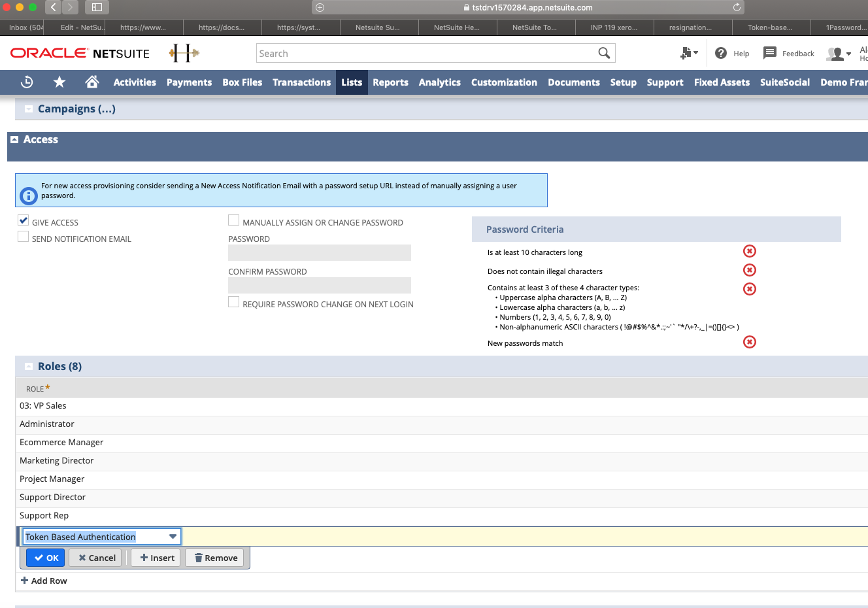Open the Customization menu
Image resolution: width=868 pixels, height=608 pixels.
click(x=504, y=82)
